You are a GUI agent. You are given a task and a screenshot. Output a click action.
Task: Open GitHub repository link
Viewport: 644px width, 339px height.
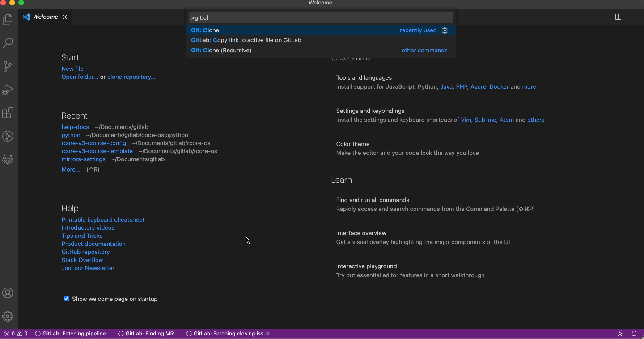[x=85, y=252]
